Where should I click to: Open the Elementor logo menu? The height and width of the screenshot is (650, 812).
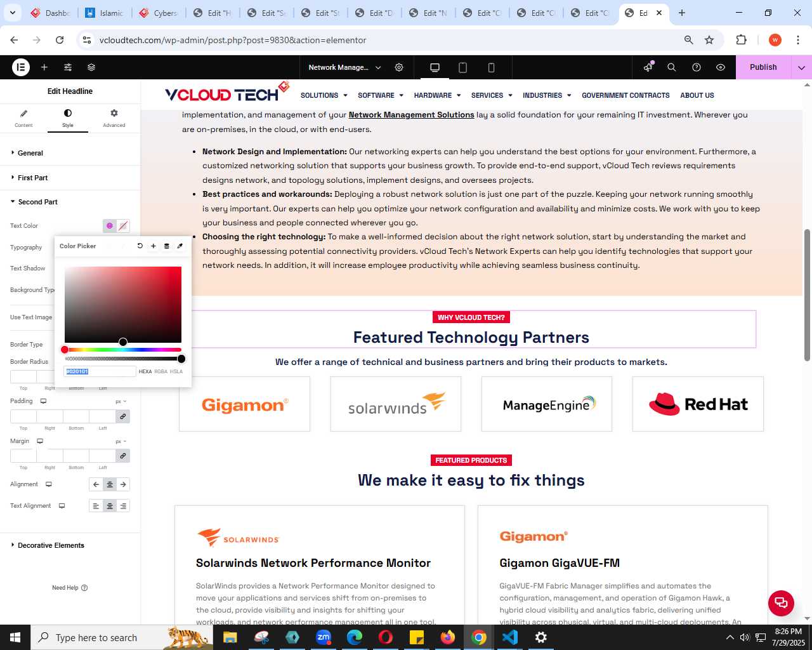(21, 67)
